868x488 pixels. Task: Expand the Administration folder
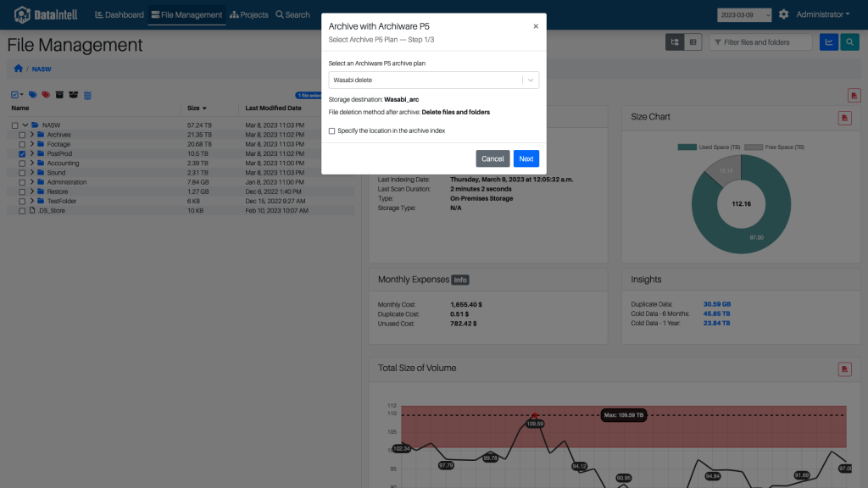32,181
